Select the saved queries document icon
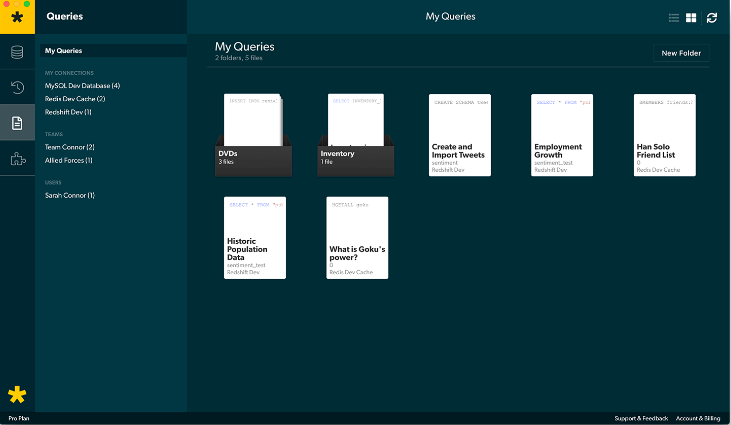 point(17,123)
